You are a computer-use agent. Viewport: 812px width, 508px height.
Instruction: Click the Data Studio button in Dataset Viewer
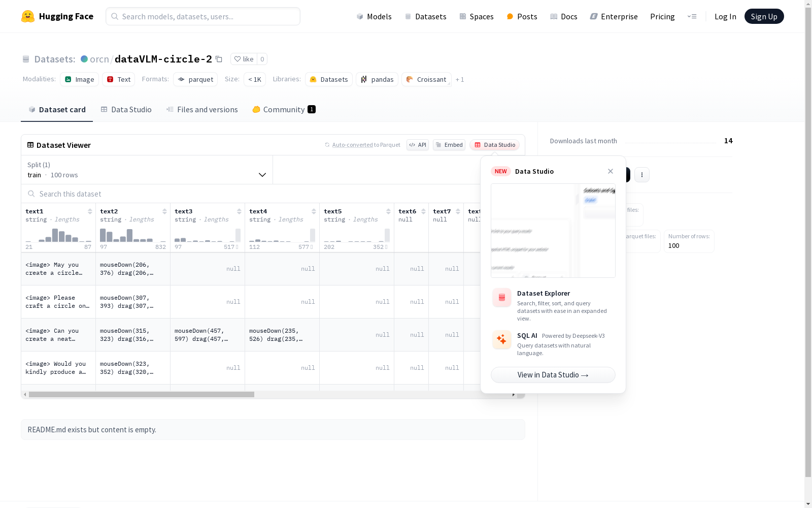coord(494,145)
